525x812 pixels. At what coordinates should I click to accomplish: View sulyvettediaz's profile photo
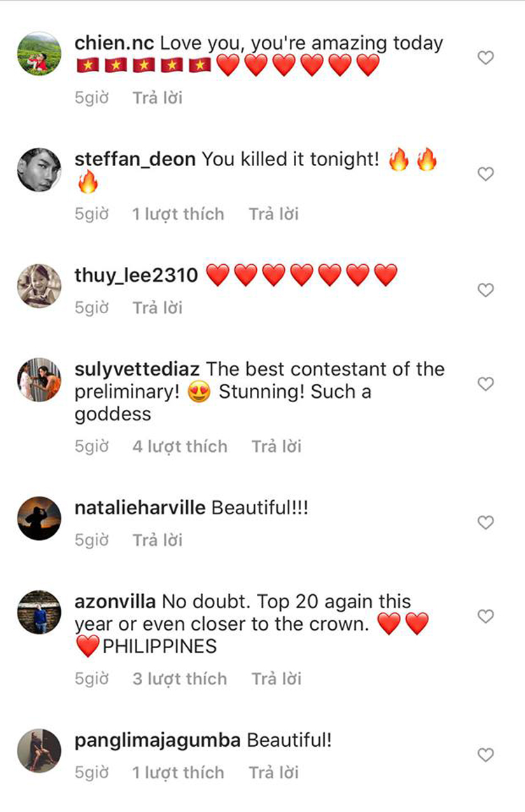pyautogui.click(x=39, y=379)
